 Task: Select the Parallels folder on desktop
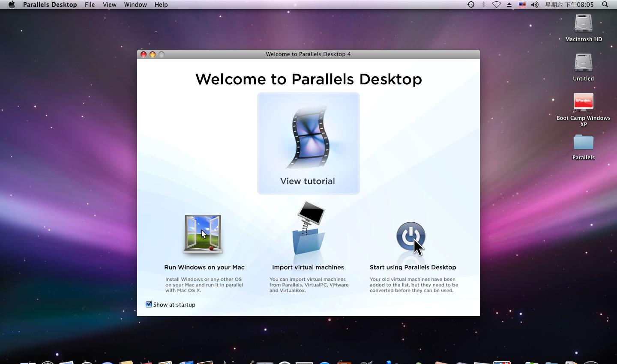coord(584,143)
